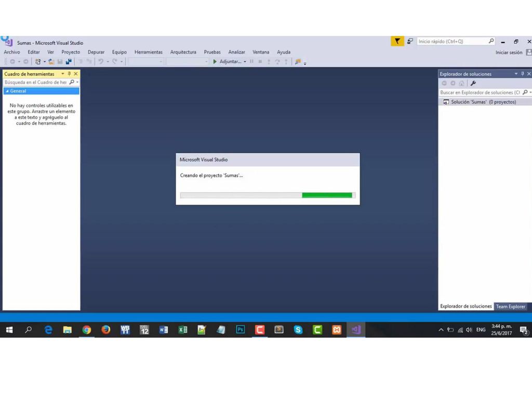Open the Depurar menu
Image resolution: width=532 pixels, height=399 pixels.
coord(96,52)
